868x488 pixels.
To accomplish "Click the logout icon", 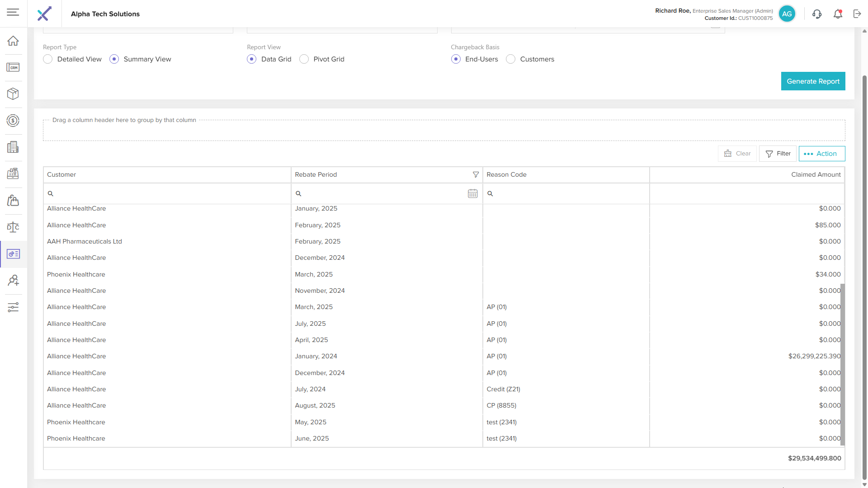I will (857, 14).
